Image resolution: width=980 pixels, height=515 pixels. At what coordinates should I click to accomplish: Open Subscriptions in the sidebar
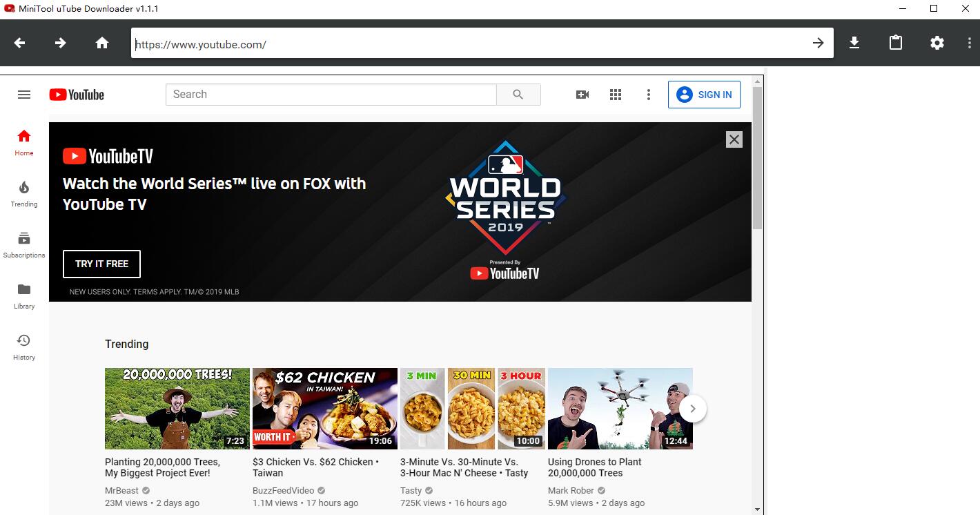pos(24,245)
